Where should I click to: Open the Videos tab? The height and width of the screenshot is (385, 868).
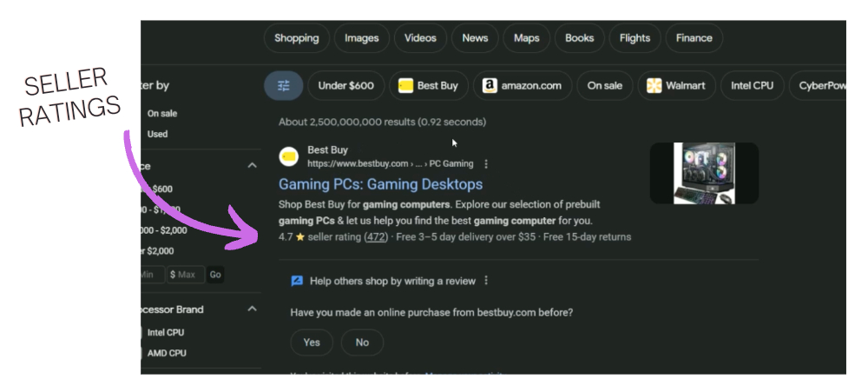point(420,38)
